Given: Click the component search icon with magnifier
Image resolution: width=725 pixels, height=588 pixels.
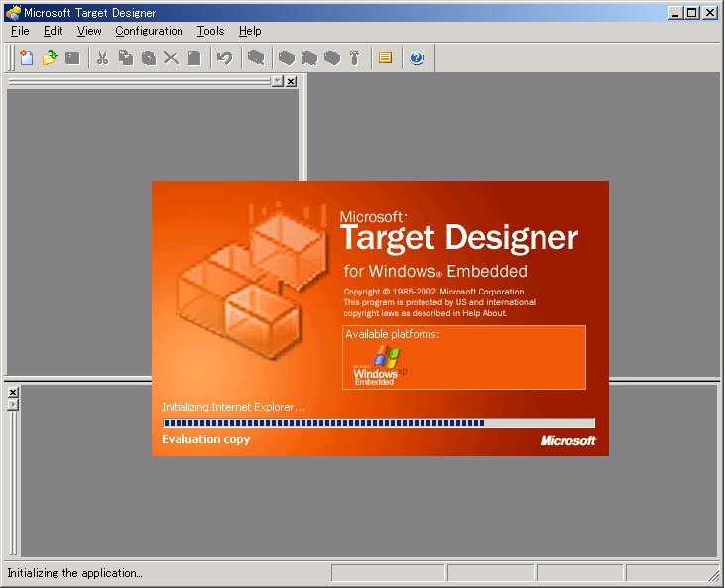Looking at the screenshot, I should pos(256,58).
